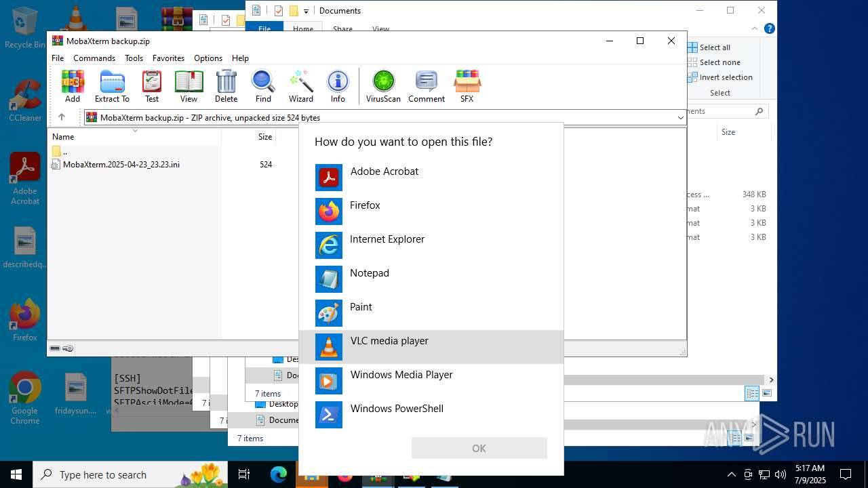Expand the Explorer ribbon chevron

pyautogui.click(x=755, y=29)
